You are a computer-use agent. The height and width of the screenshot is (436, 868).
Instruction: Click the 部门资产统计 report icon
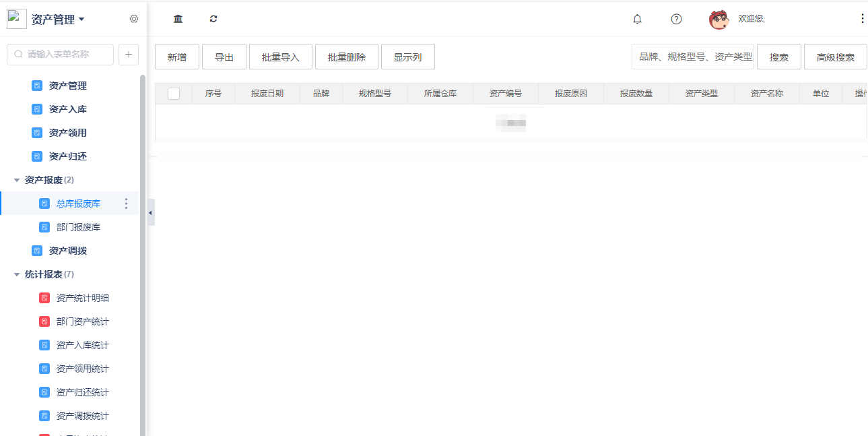[x=44, y=321]
